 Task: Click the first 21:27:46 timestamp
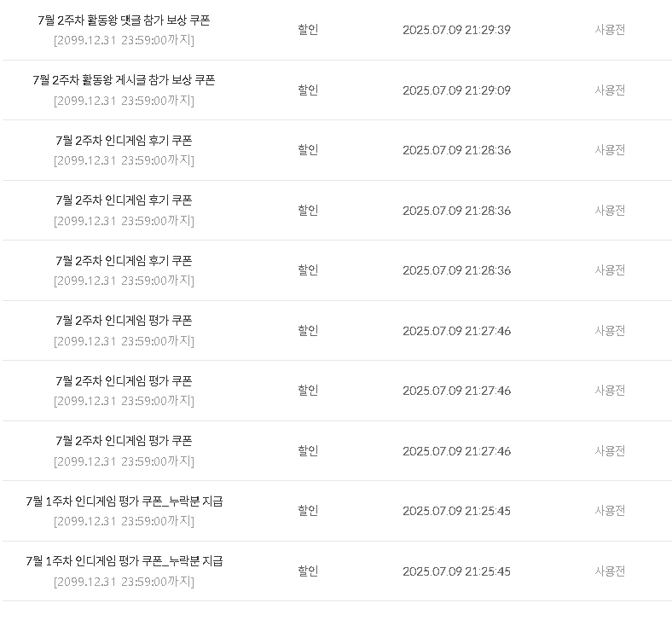[456, 331]
